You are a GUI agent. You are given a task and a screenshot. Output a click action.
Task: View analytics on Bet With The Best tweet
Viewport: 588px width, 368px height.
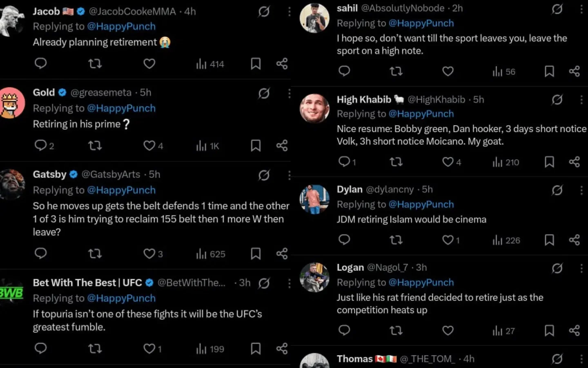(210, 349)
